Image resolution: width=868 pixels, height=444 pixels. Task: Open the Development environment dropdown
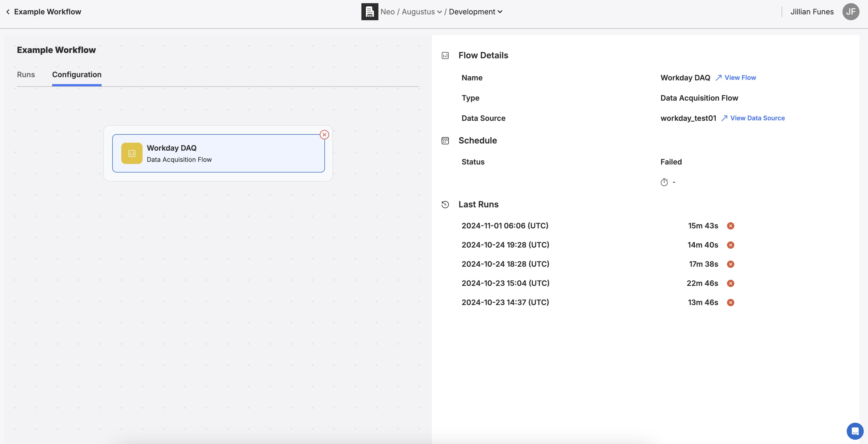[475, 12]
